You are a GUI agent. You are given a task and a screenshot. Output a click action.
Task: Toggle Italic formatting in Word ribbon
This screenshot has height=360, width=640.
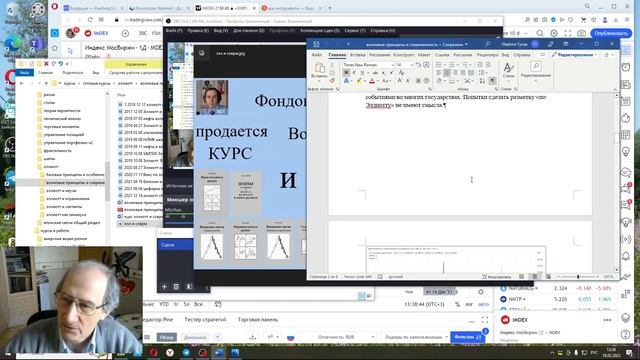[354, 72]
